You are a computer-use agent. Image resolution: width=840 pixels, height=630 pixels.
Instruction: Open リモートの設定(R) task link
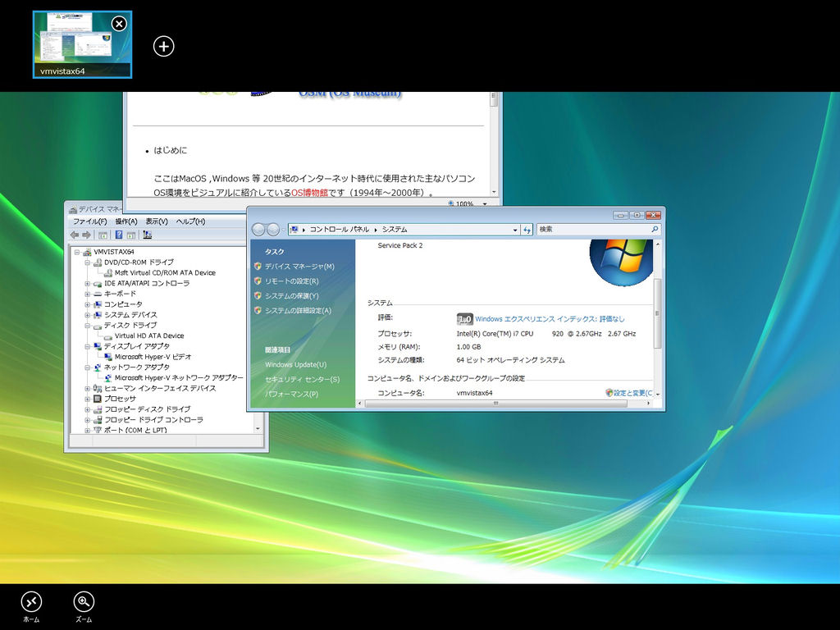click(291, 281)
